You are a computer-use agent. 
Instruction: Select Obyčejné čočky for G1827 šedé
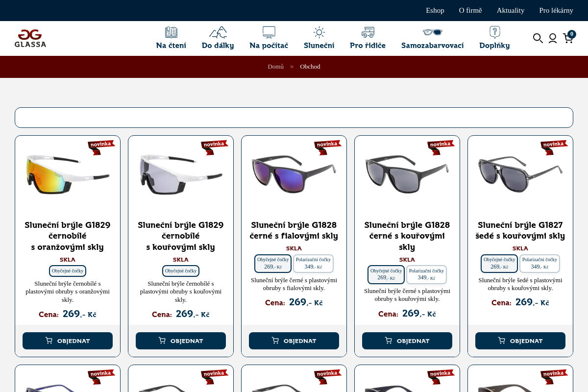[x=499, y=263]
